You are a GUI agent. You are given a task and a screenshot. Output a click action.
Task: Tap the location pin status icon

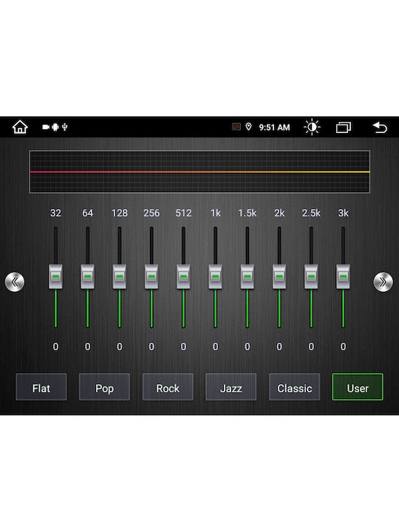click(249, 127)
